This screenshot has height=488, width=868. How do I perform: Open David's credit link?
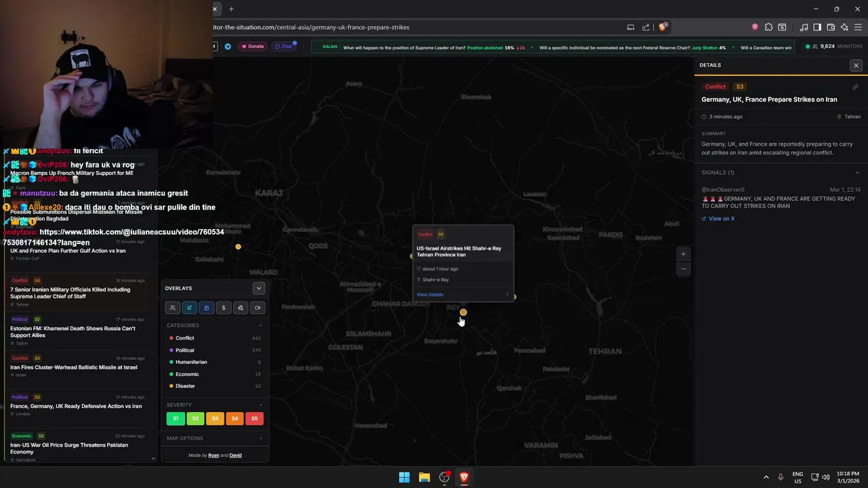pyautogui.click(x=235, y=455)
